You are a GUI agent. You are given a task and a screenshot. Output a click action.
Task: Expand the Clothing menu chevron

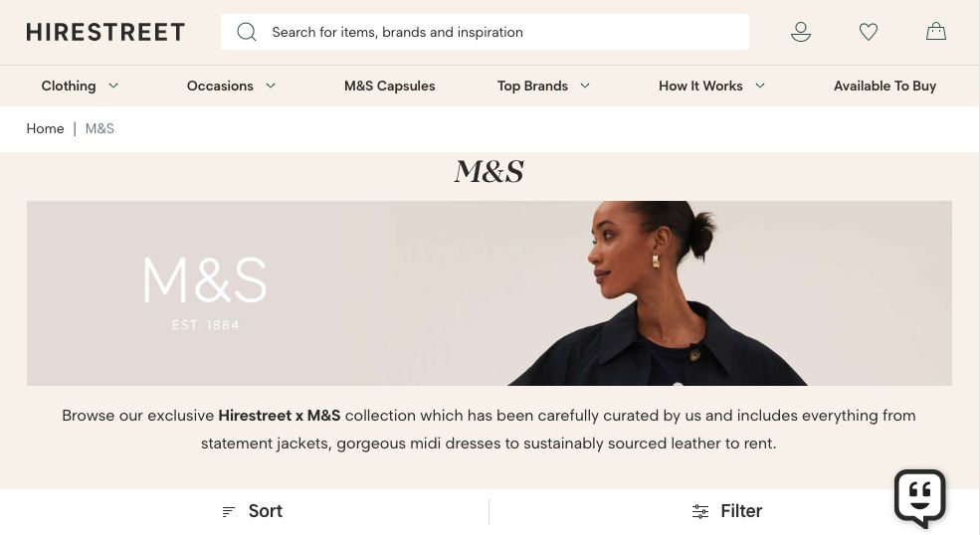click(113, 86)
